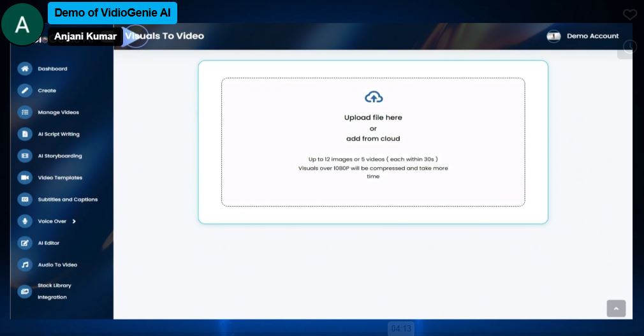
Task: Click the Demo Account avatar icon
Action: [x=553, y=36]
